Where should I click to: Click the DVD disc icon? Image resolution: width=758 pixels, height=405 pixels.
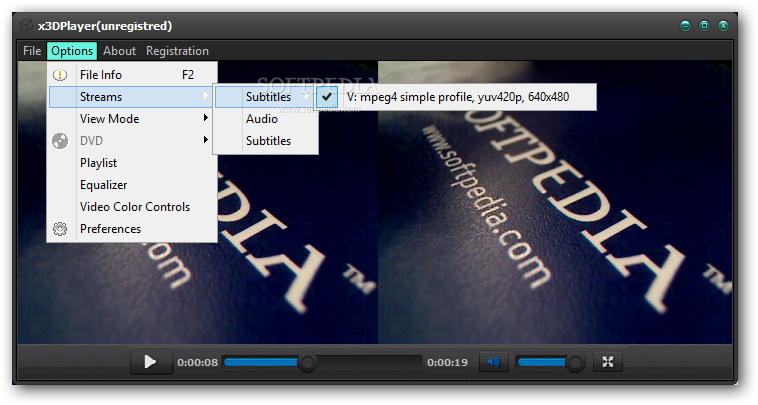coord(60,141)
